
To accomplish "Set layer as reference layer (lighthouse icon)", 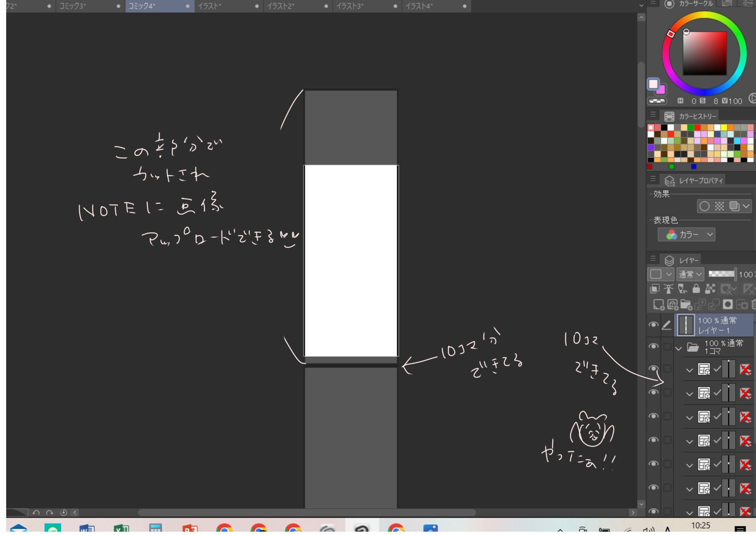I will (668, 289).
